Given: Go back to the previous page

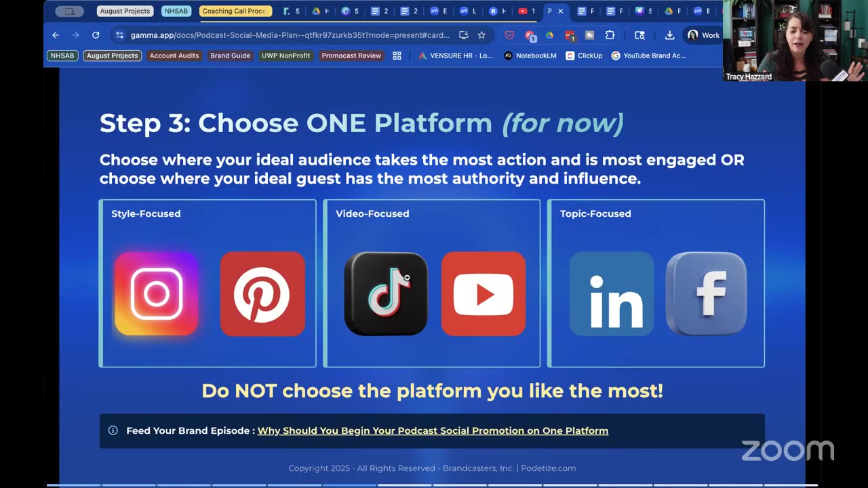Looking at the screenshot, I should (x=56, y=35).
